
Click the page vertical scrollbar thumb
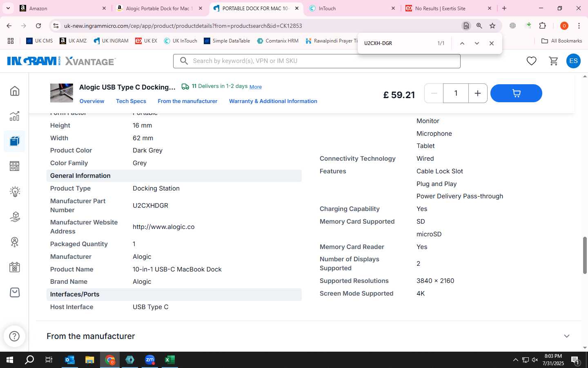pyautogui.click(x=585, y=255)
